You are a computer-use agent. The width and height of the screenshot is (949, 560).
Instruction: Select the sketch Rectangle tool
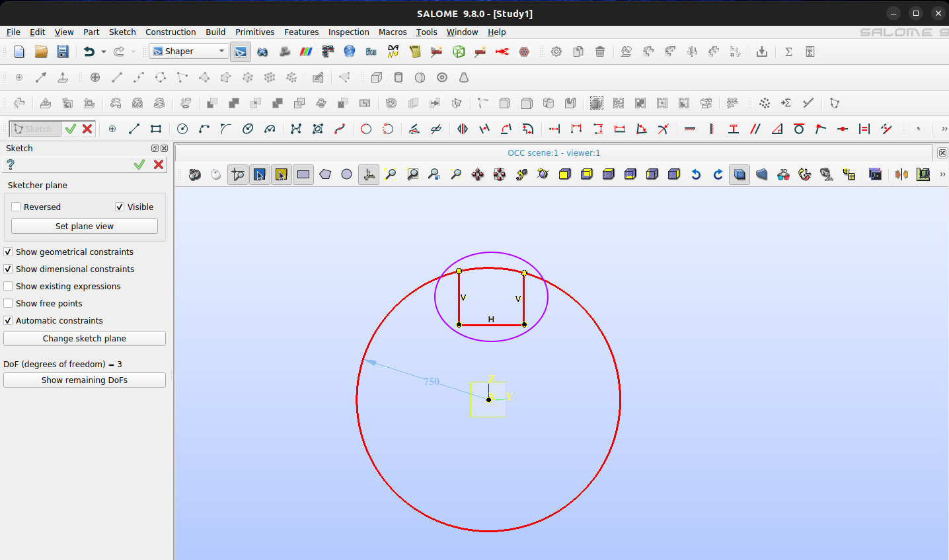(x=156, y=129)
